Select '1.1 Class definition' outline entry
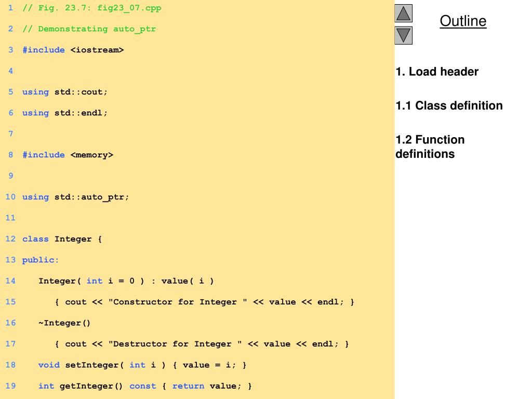The height and width of the screenshot is (399, 532). [449, 105]
